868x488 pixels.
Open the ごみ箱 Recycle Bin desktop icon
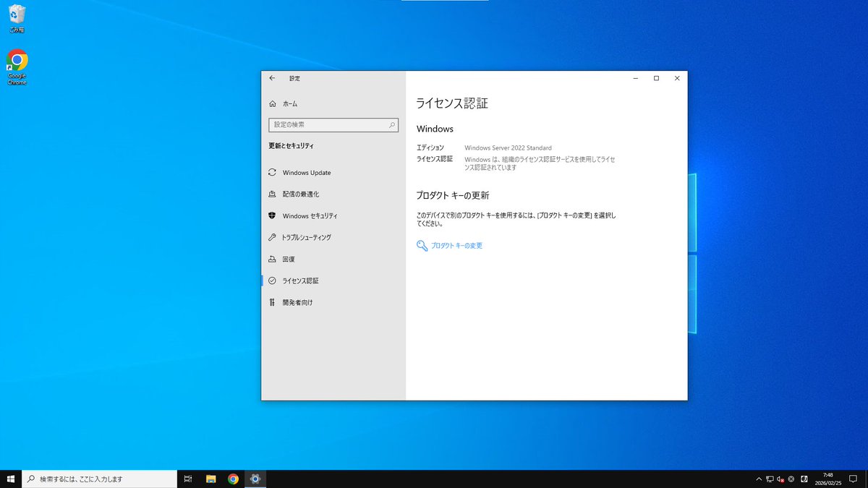pyautogui.click(x=17, y=19)
